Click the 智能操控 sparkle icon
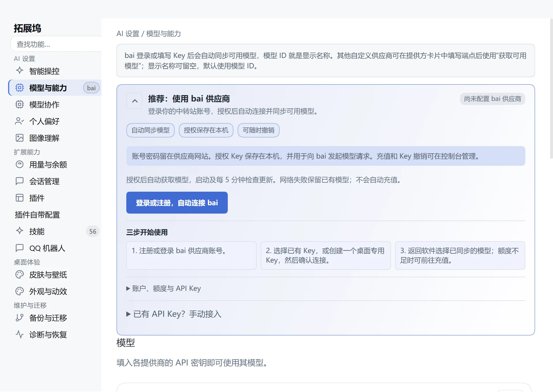Screen dimensions: 553x392 tap(20, 71)
